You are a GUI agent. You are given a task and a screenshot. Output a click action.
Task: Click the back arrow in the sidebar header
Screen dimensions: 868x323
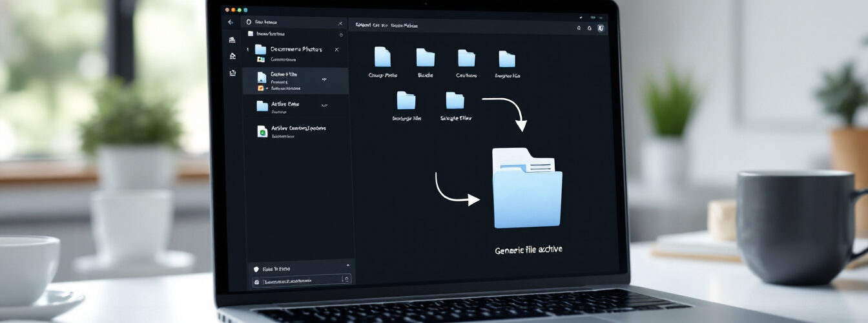[x=231, y=22]
